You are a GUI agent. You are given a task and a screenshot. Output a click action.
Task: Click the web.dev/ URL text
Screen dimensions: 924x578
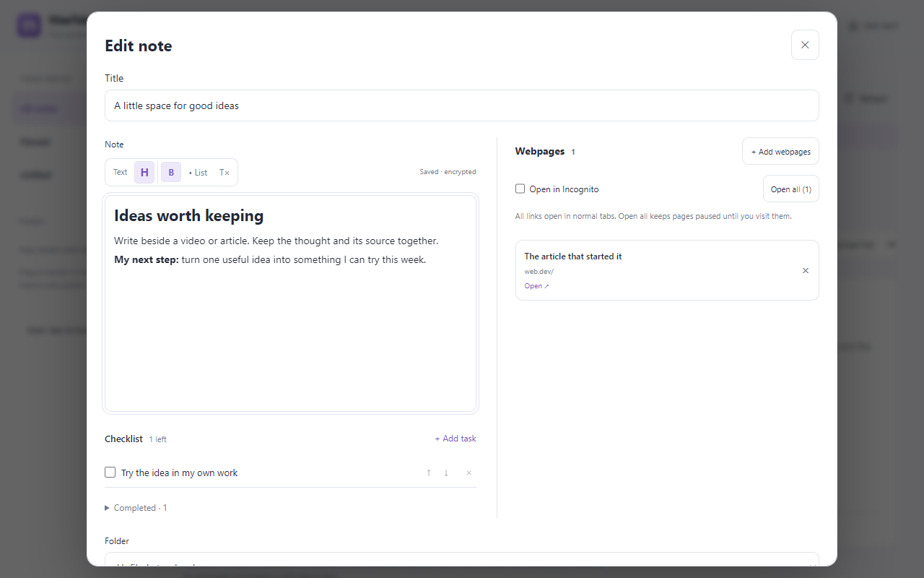pyautogui.click(x=539, y=272)
